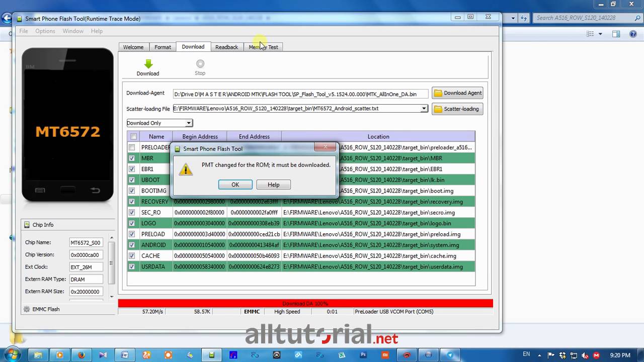
Task: Uncheck the EBR1 row checkbox
Action: pos(132,169)
